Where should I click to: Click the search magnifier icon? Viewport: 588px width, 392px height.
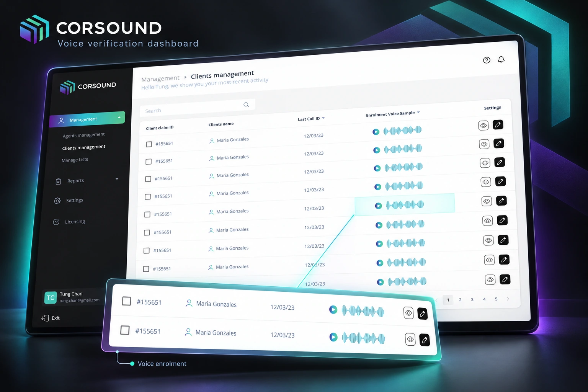(x=246, y=105)
